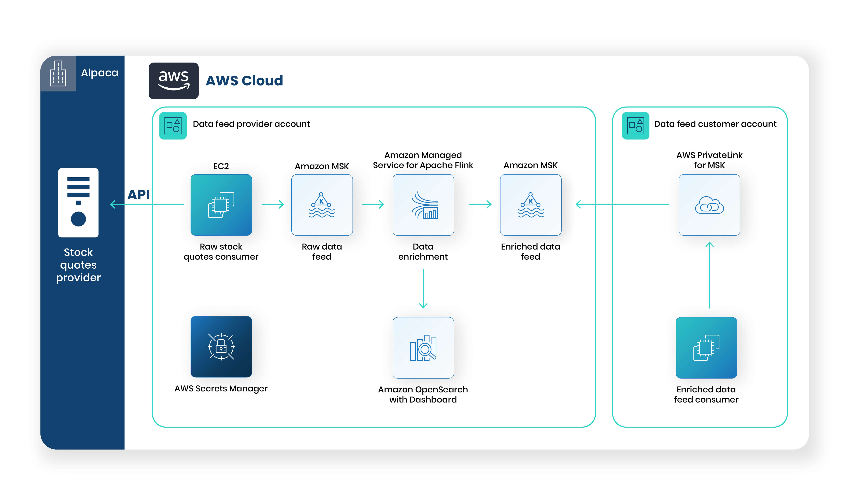Select the EC2 raw stock quotes consumer icon
The width and height of the screenshot is (868, 493).
click(221, 205)
